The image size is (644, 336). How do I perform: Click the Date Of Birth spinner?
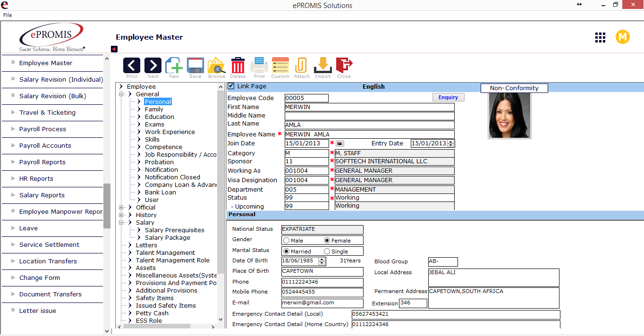pos(322,261)
